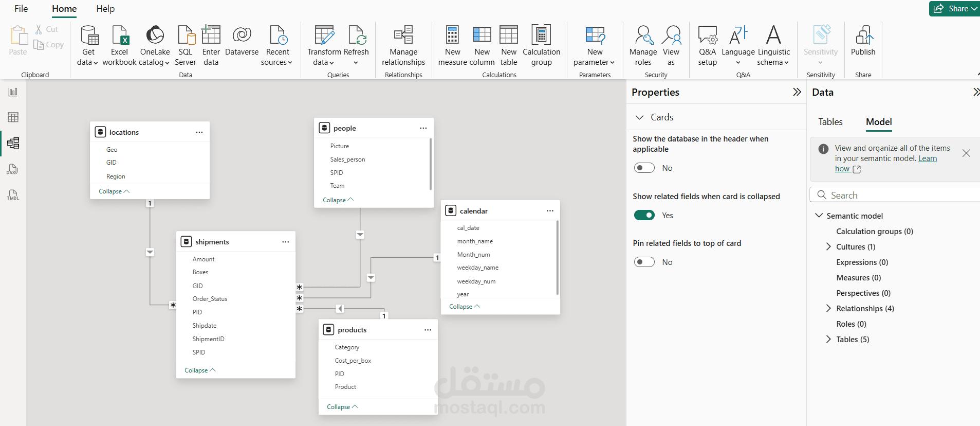Open Manage relationships dialog
Screen dimensions: 980x426
403,46
